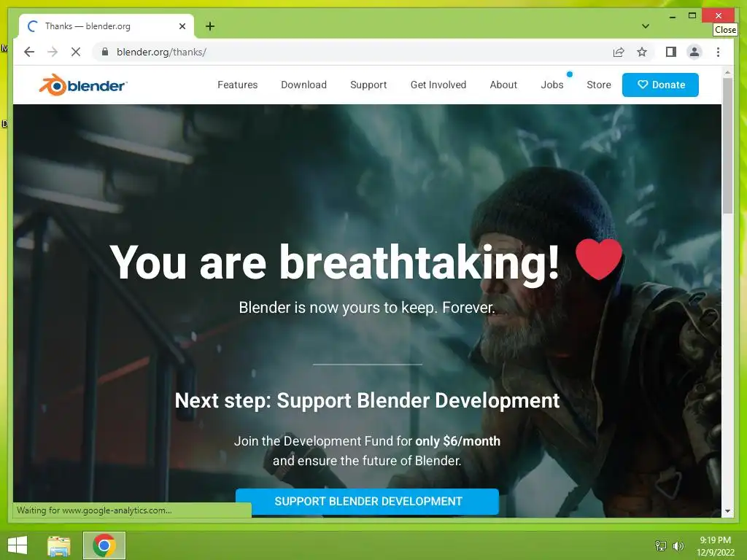Viewport: 747px width, 560px height.
Task: Close the Thanks — blender.org tab
Action: point(182,26)
